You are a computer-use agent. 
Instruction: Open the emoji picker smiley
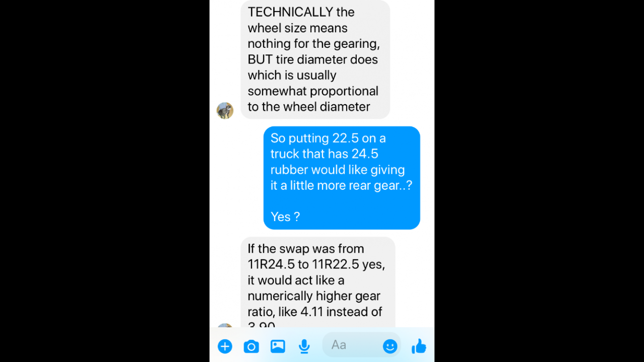[x=390, y=346]
